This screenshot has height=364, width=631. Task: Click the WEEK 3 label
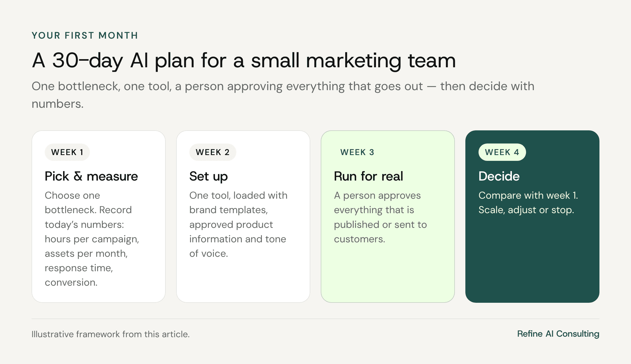tap(357, 152)
